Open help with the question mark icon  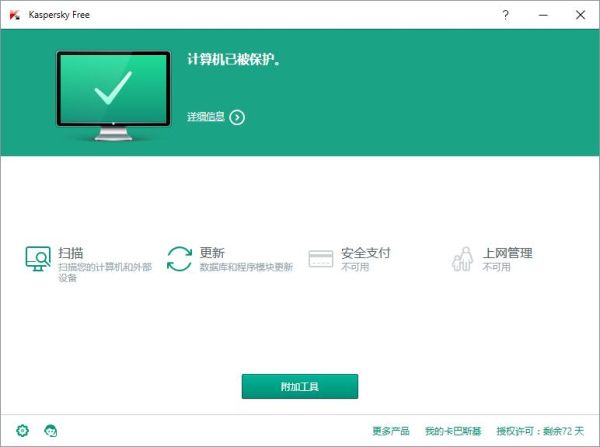pyautogui.click(x=505, y=15)
